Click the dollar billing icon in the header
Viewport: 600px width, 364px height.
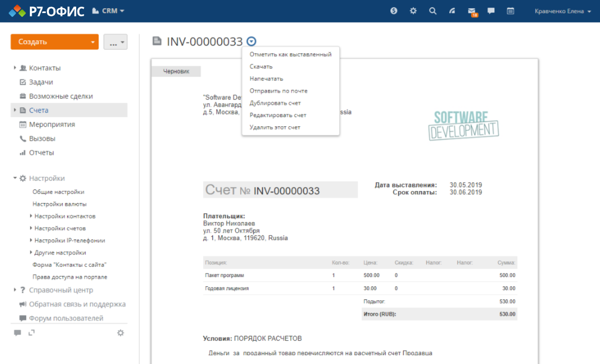(x=393, y=10)
